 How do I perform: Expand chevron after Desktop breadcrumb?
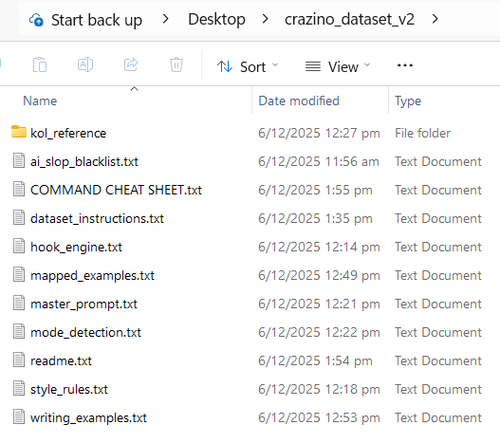point(265,19)
